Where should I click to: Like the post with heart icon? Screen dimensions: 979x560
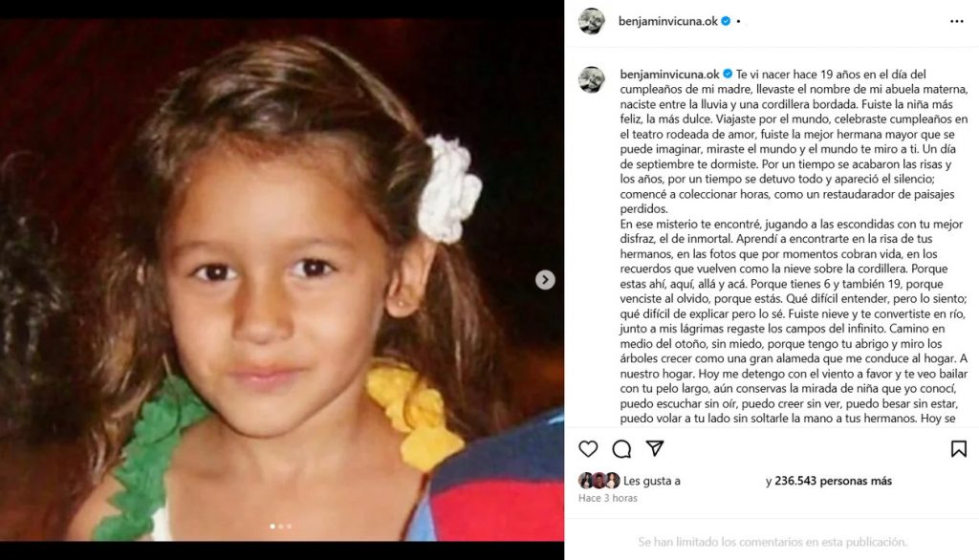[x=588, y=448]
